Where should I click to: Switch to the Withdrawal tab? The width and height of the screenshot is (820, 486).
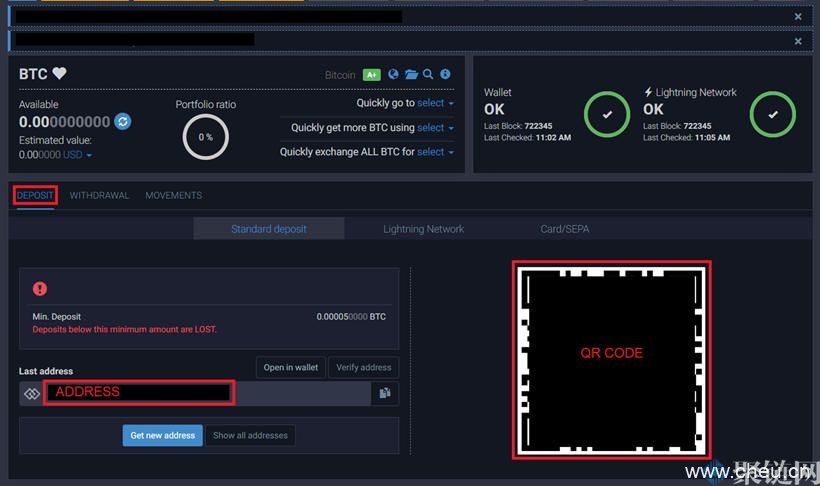tap(99, 195)
